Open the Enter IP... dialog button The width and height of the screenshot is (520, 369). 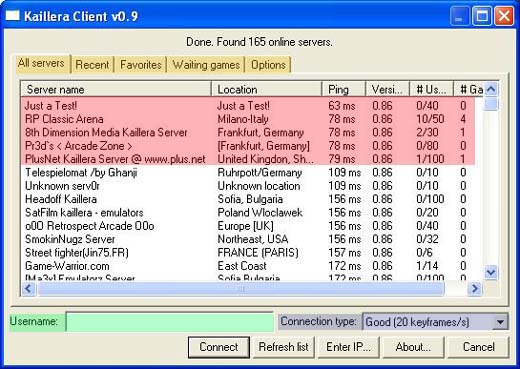pyautogui.click(x=348, y=347)
